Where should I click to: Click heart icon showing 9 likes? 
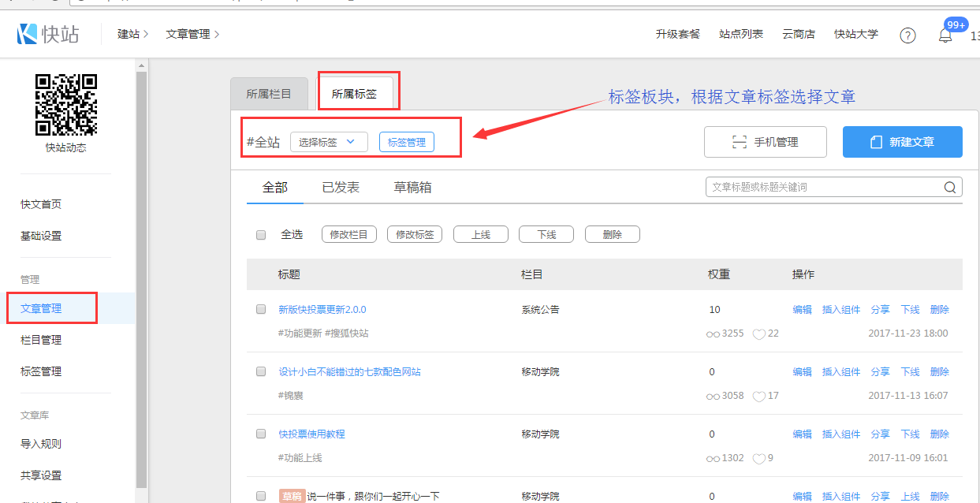point(758,458)
